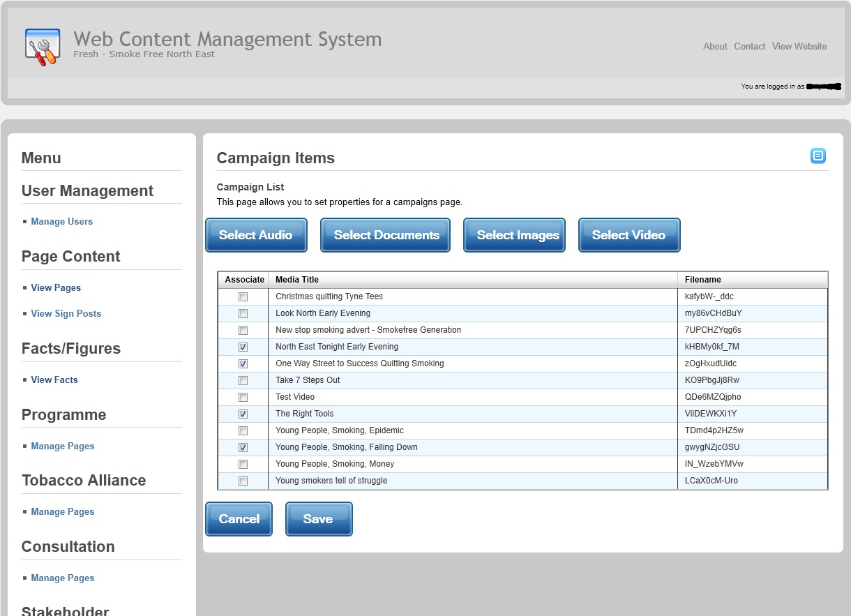Image resolution: width=851 pixels, height=616 pixels.
Task: Open the Select Audio button
Action: coord(256,235)
